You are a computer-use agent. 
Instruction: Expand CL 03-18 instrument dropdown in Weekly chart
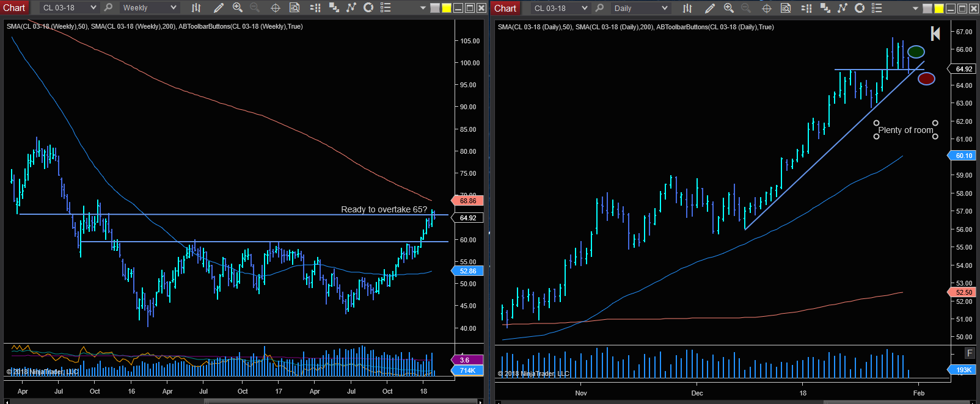pos(93,8)
